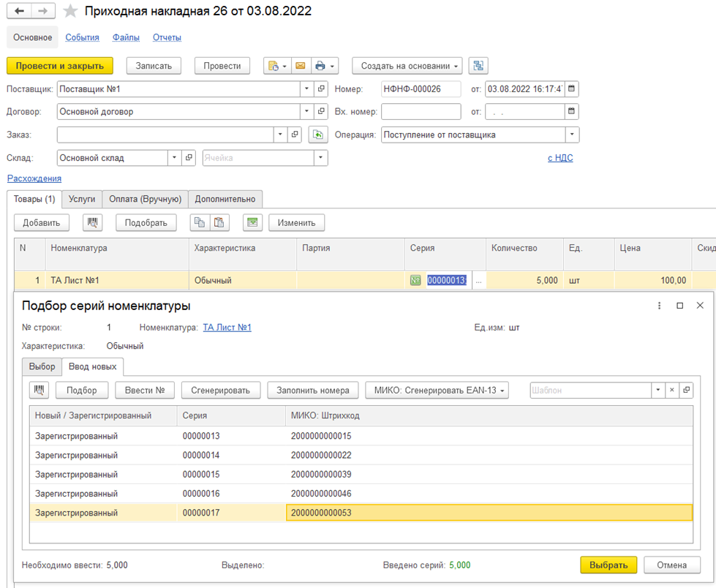The image size is (716, 588).
Task: Click the barcode search icon in Ввод новых toolbar
Action: 39,391
